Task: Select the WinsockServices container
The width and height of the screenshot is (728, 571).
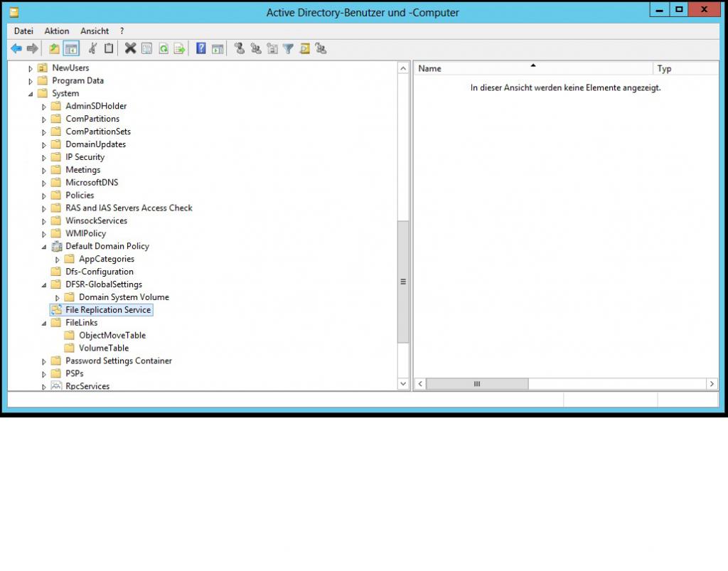Action: 96,220
